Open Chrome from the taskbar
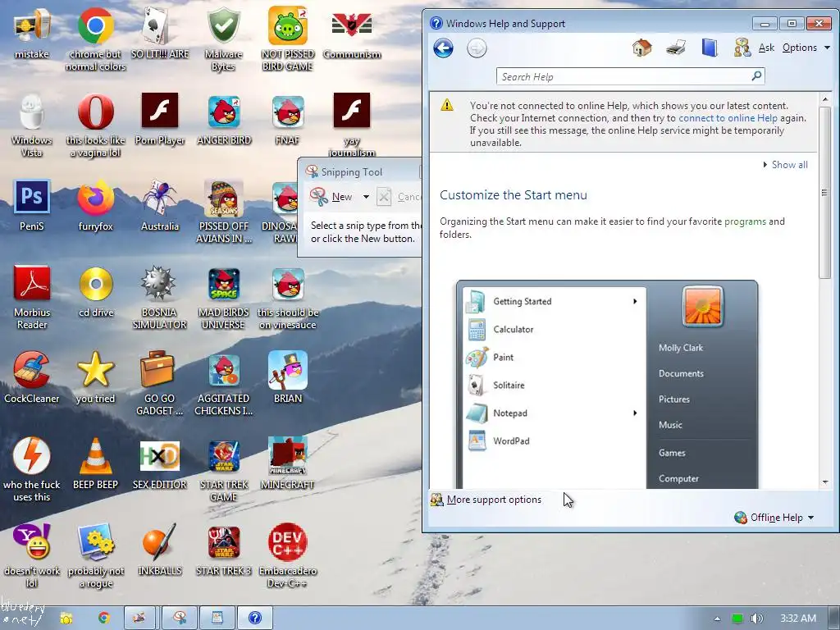The image size is (840, 630). tap(104, 619)
